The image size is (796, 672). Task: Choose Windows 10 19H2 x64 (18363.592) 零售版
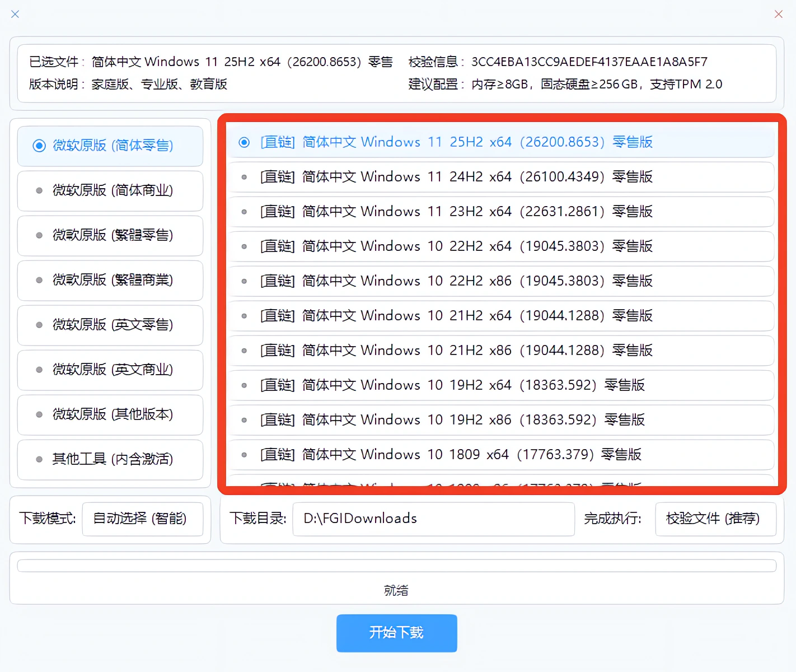501,385
